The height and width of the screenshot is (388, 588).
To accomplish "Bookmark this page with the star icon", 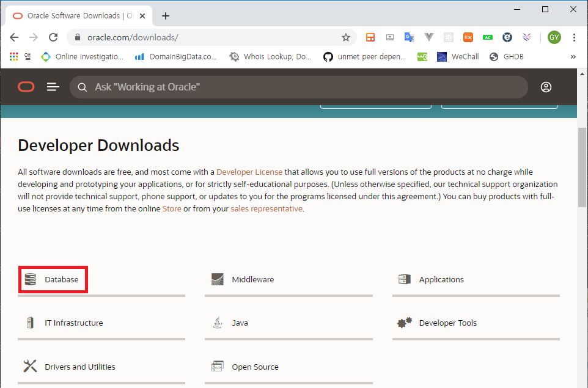I will coord(346,37).
